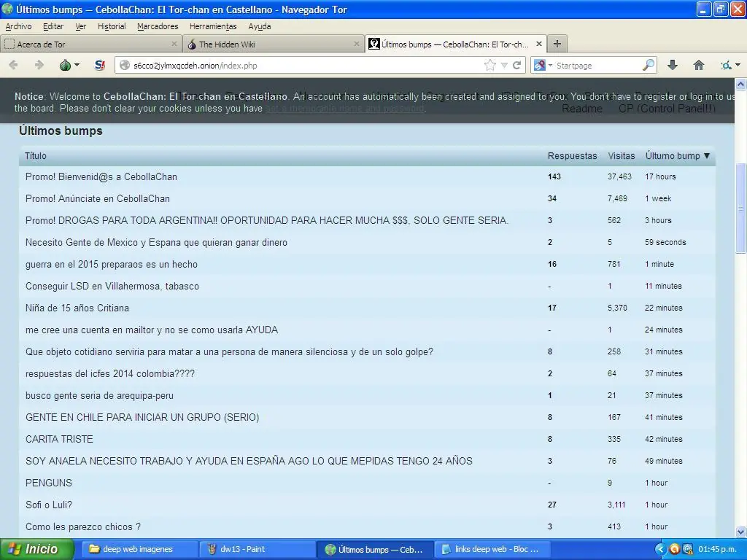Screen dimensions: 747x560
Task: Open the Windows Inicio start button
Action: (x=37, y=549)
